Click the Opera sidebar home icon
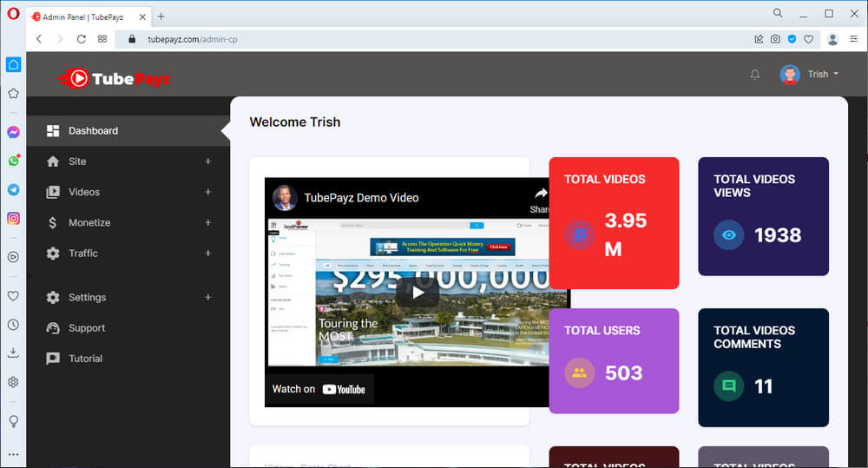Screen dimensions: 868x468 (x=13, y=65)
